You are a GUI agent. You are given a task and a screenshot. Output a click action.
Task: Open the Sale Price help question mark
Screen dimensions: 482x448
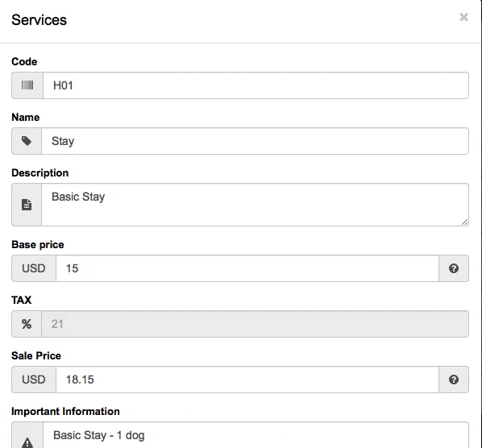point(454,380)
